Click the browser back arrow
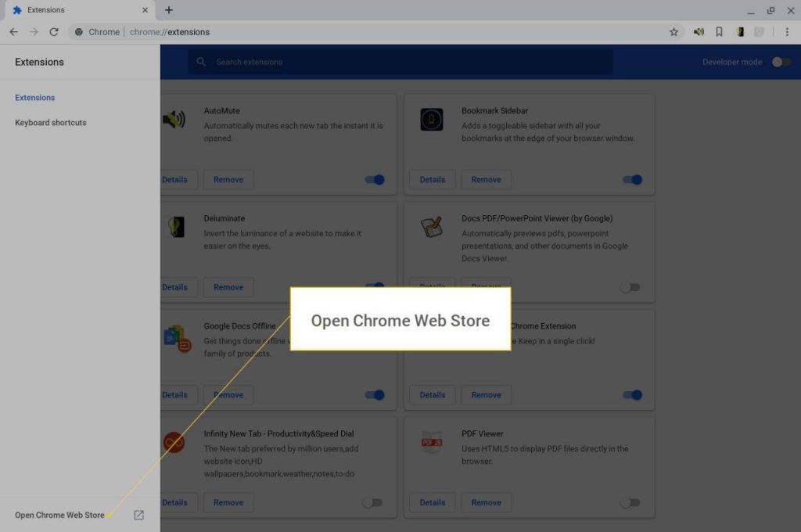The height and width of the screenshot is (532, 801). [x=14, y=31]
